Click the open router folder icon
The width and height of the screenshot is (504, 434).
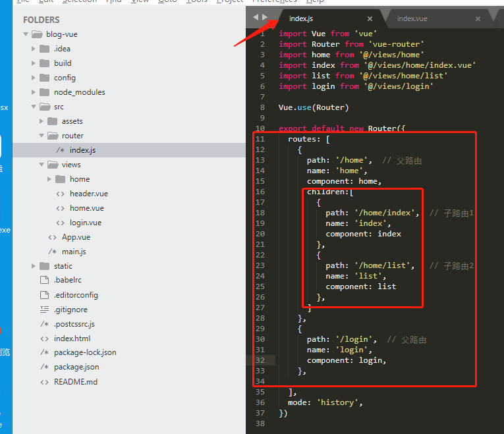coord(53,136)
